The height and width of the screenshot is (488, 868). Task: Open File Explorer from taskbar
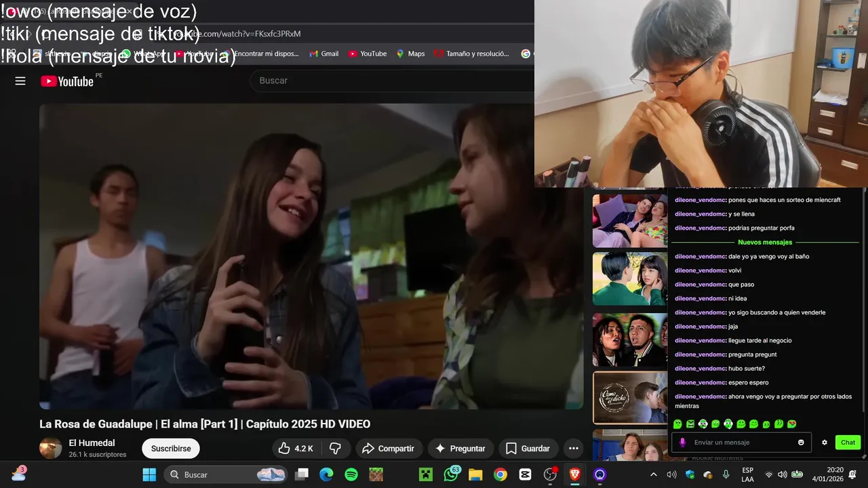click(475, 474)
